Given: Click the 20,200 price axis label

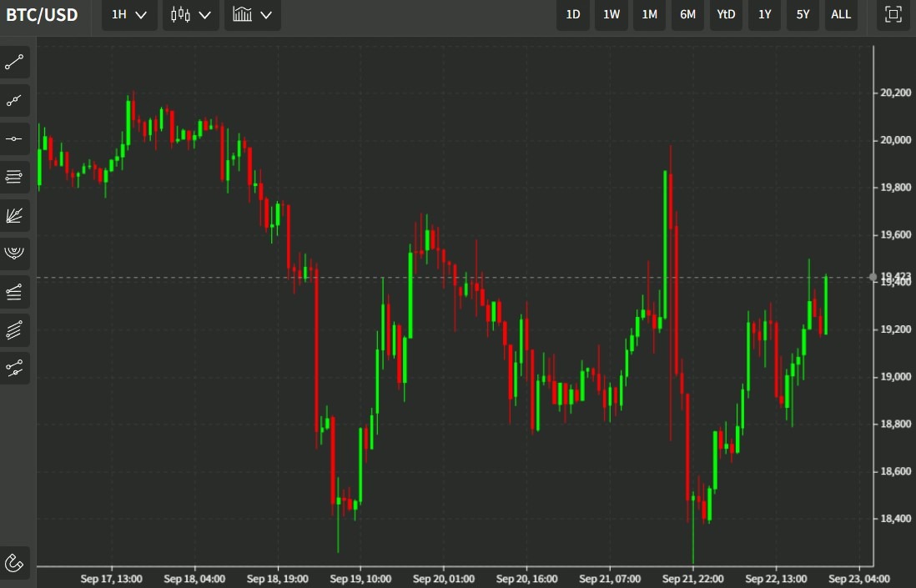Looking at the screenshot, I should point(895,93).
